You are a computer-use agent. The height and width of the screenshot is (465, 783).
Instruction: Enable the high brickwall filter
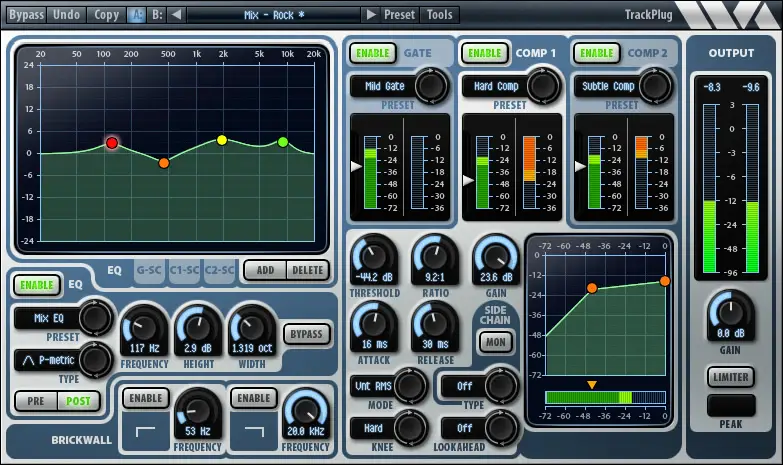pos(254,398)
